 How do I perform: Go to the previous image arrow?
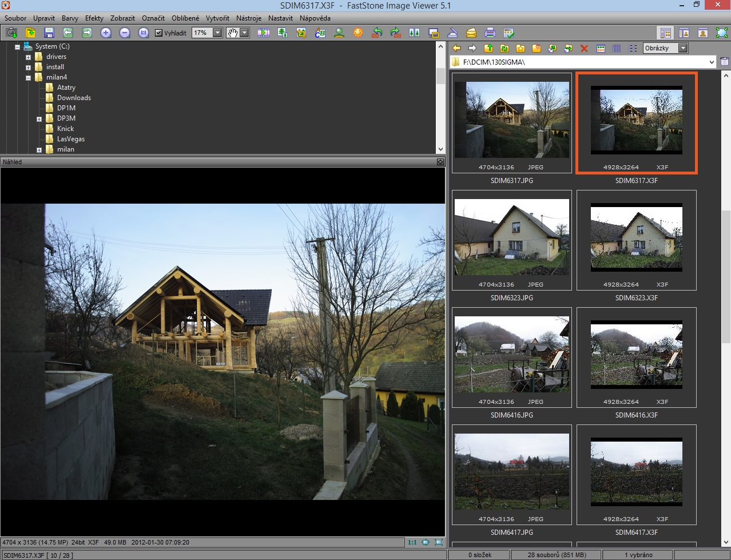[x=68, y=33]
